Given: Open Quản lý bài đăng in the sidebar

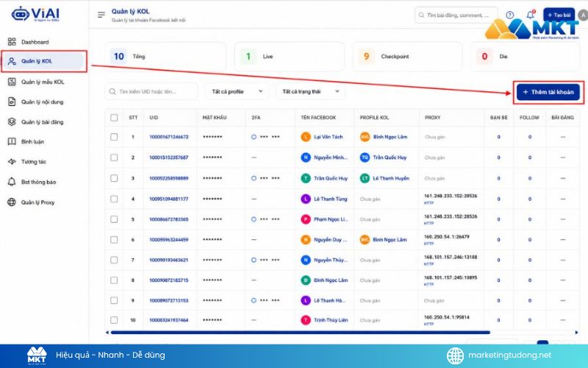Looking at the screenshot, I should 43,122.
